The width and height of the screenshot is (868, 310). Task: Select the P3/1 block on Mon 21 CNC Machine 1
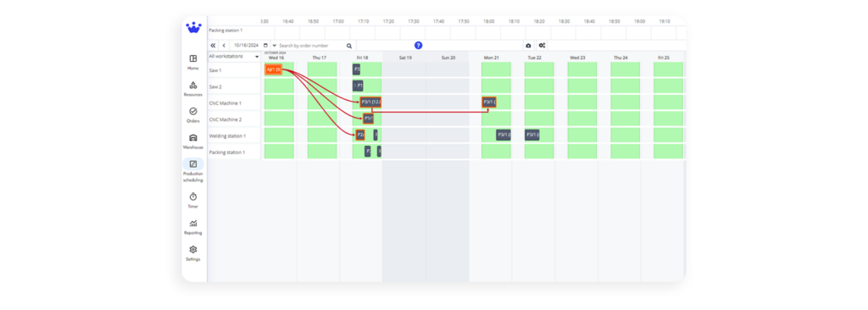(x=489, y=102)
